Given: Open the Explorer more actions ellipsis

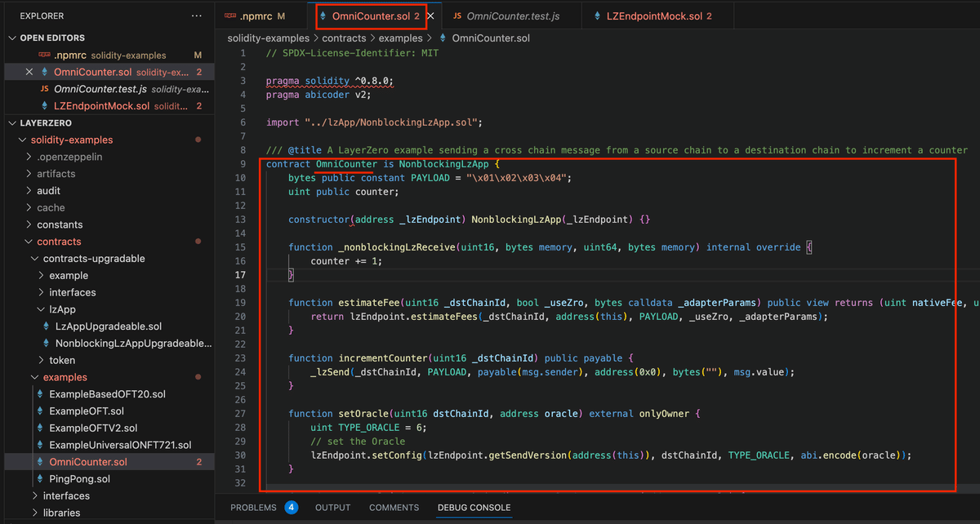Looking at the screenshot, I should coord(196,16).
